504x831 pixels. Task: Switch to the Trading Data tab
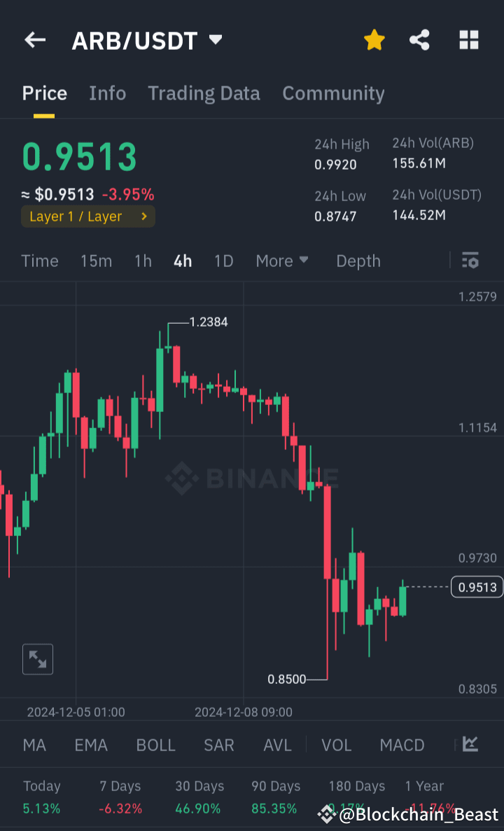point(204,93)
